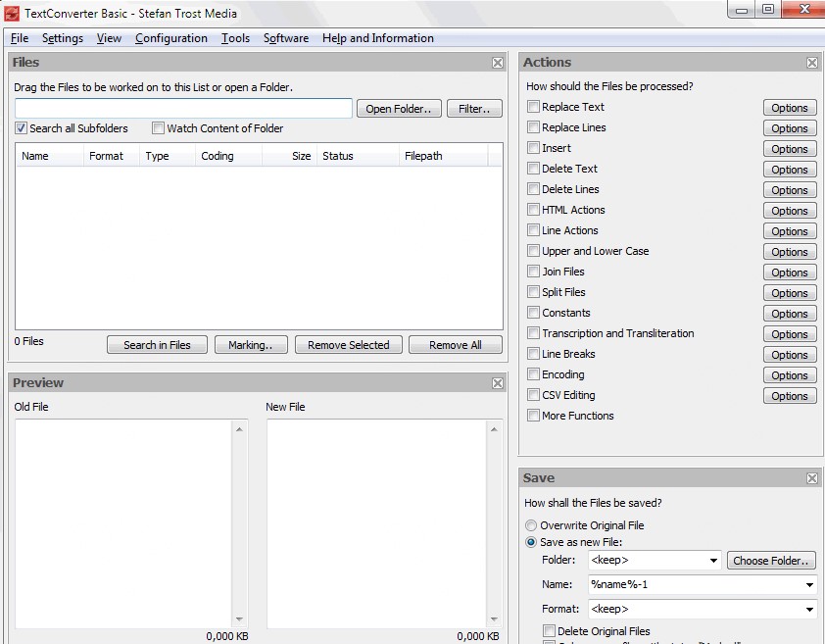Select Overwrite Original File option
This screenshot has height=644, width=825.
pos(532,525)
